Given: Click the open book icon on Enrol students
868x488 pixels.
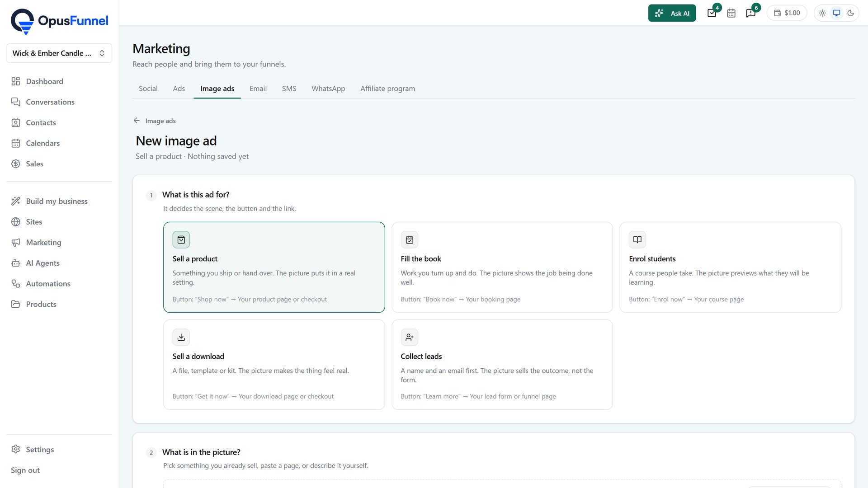Looking at the screenshot, I should pyautogui.click(x=637, y=239).
